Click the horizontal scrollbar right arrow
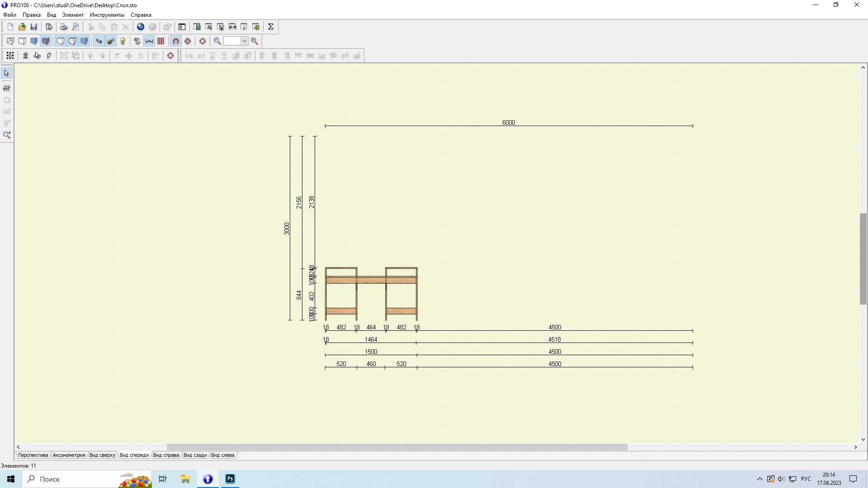The width and height of the screenshot is (868, 488). pos(855,447)
